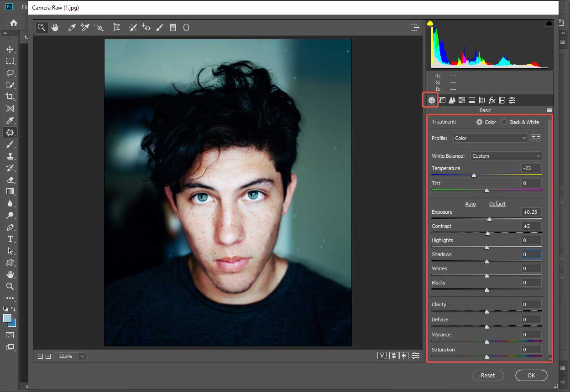Select the Adjustment Brush tool
This screenshot has width=570, height=392.
(159, 27)
